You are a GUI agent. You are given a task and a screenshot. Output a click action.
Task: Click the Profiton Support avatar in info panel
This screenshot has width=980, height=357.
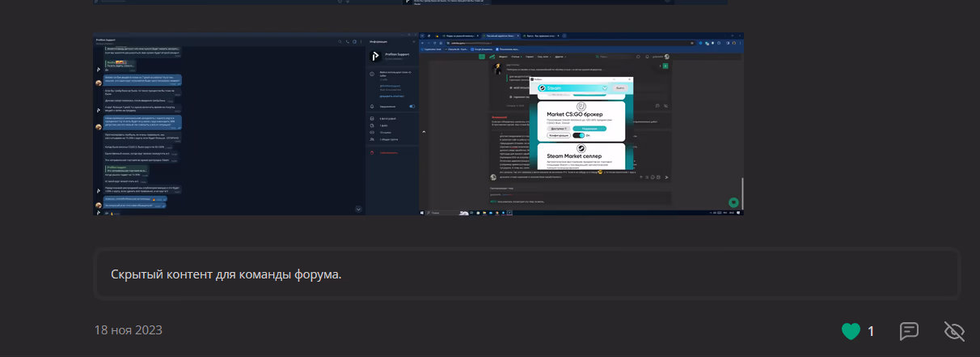pos(374,57)
